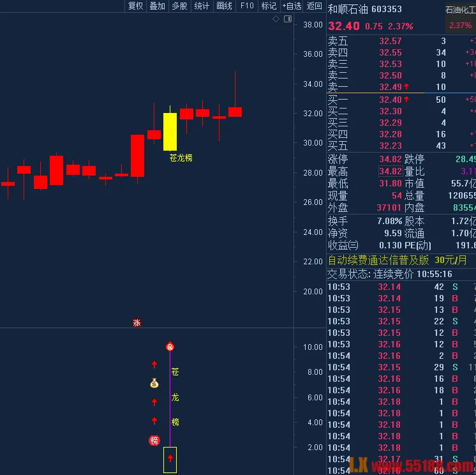Open the 叠加 overlay option
476x475 pixels.
157,6
